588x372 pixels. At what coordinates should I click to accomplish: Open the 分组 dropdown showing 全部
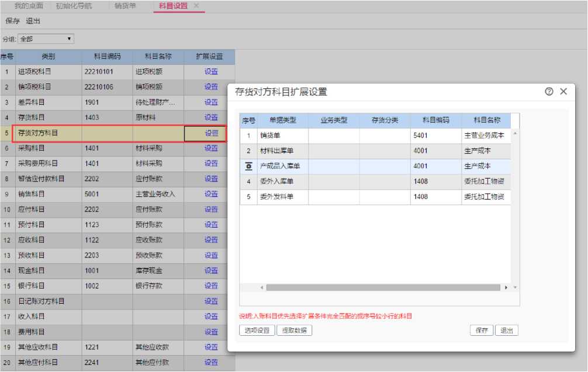click(x=46, y=39)
